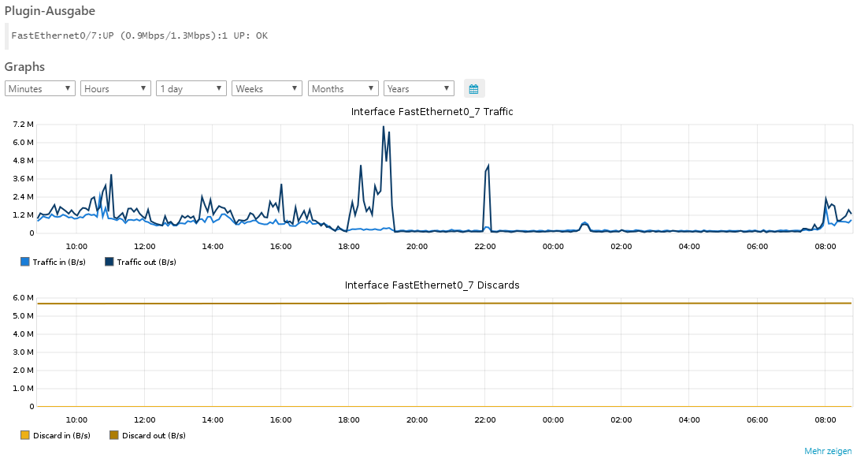Open the 1 day dropdown
The width and height of the screenshot is (868, 462).
tap(191, 88)
